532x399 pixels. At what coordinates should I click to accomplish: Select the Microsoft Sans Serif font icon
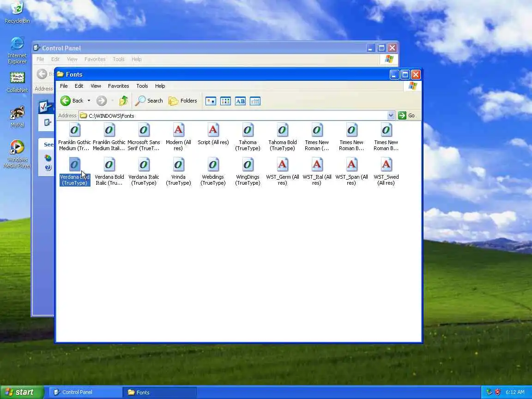pyautogui.click(x=144, y=130)
